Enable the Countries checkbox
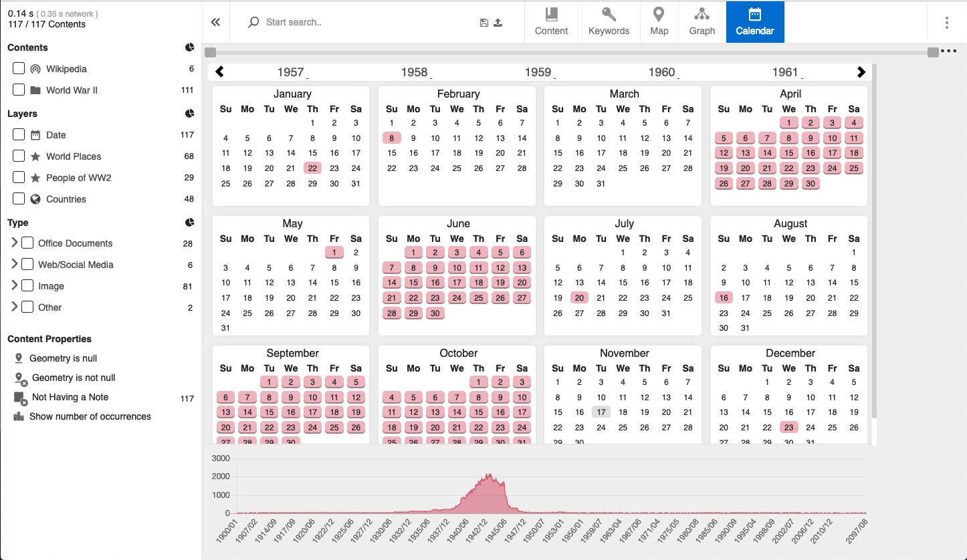The image size is (967, 560). click(19, 198)
